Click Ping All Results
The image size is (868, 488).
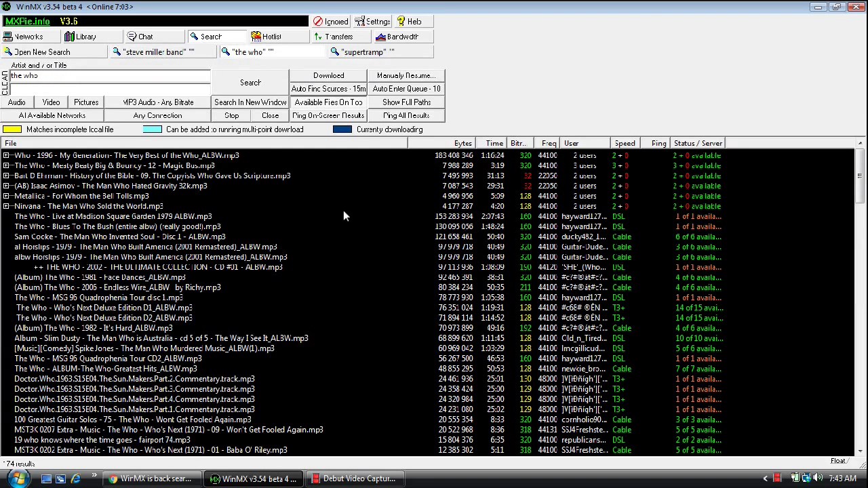406,116
